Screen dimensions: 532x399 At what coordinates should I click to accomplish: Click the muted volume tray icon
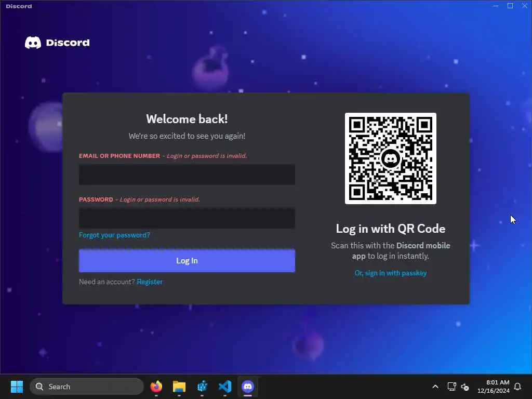(465, 387)
